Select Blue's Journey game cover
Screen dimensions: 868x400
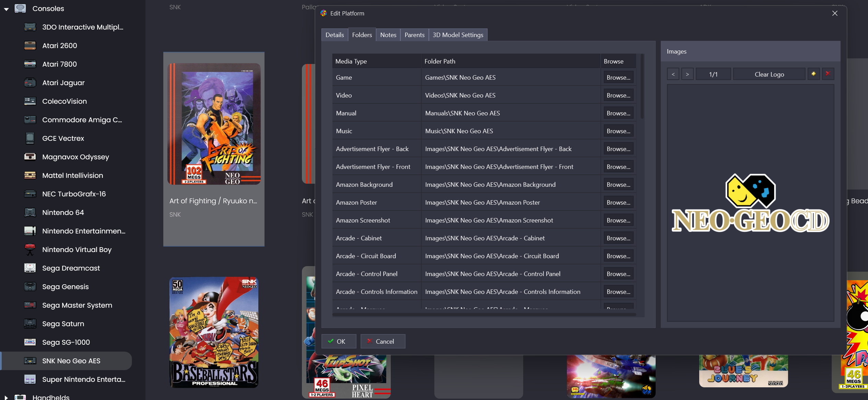pos(743,371)
